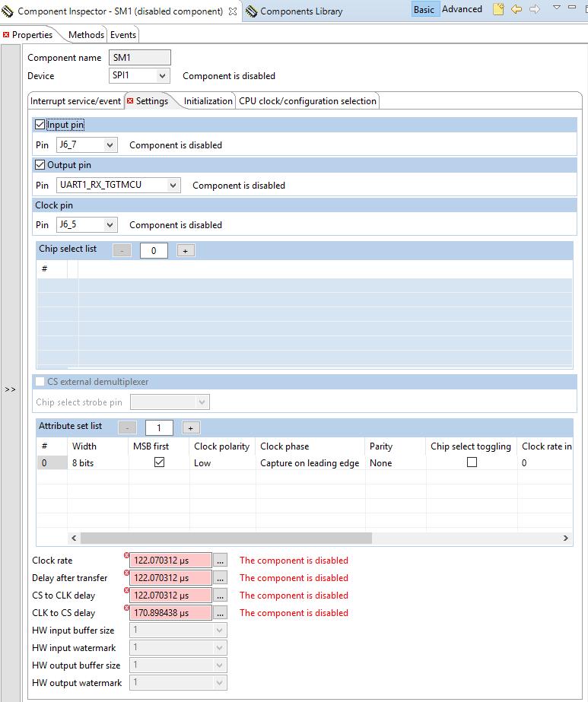Click the Components Library tab icon
This screenshot has height=702, width=588.
click(x=252, y=11)
